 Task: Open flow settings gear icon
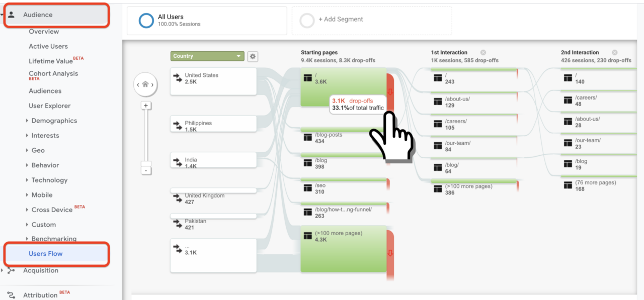pos(253,56)
